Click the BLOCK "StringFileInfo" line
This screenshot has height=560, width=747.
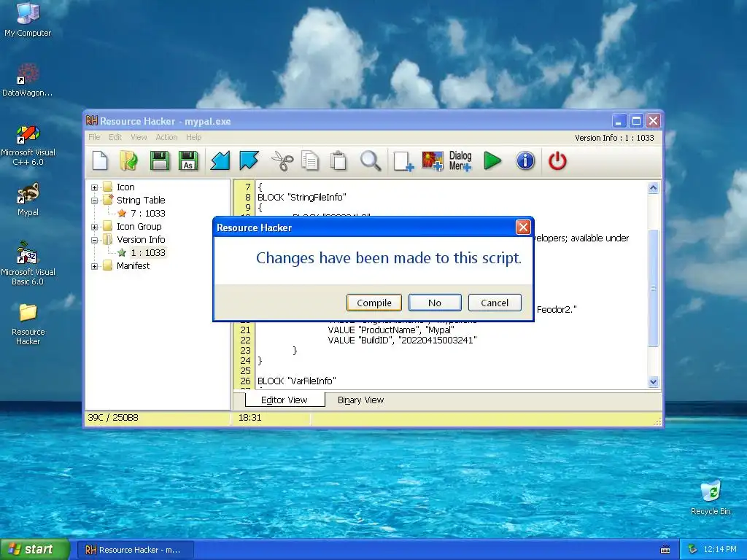coord(302,197)
